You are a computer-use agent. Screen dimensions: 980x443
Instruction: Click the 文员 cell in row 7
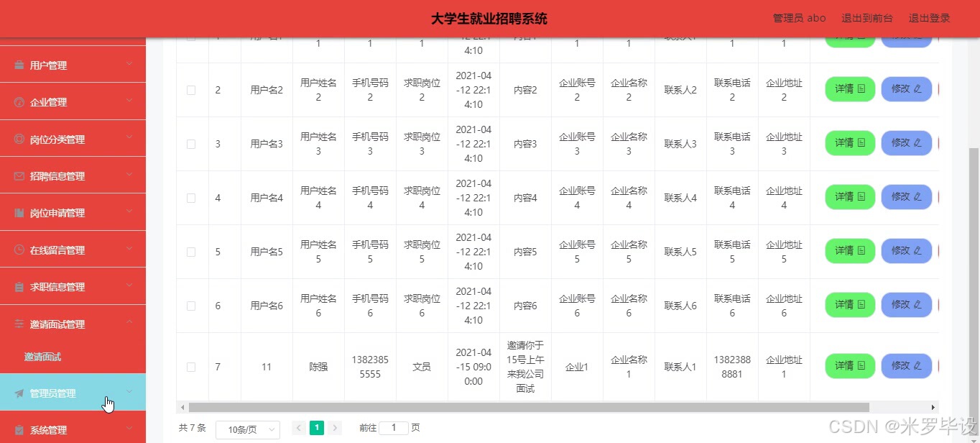[422, 367]
